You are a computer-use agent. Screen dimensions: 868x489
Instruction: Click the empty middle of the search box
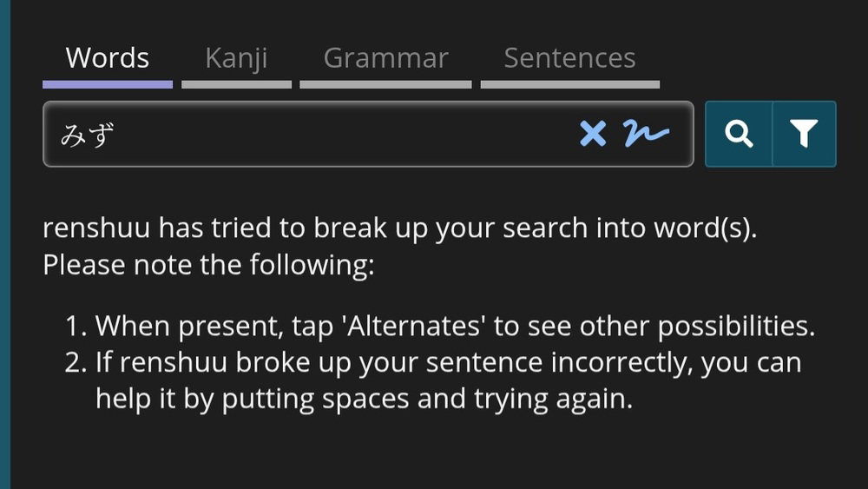point(343,134)
